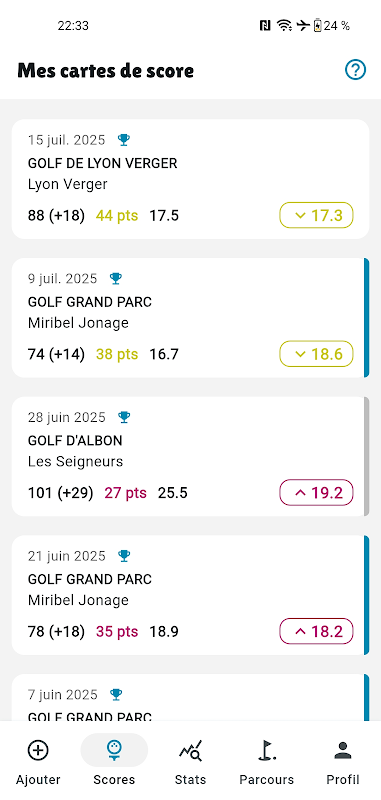
Task: Tap the trophy icon beside 9 juil. 2025
Action: [116, 278]
